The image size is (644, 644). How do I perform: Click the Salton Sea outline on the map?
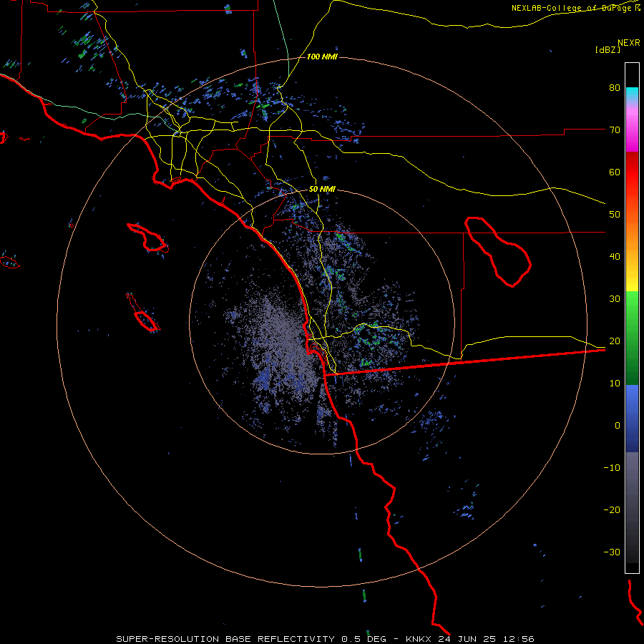[498, 251]
